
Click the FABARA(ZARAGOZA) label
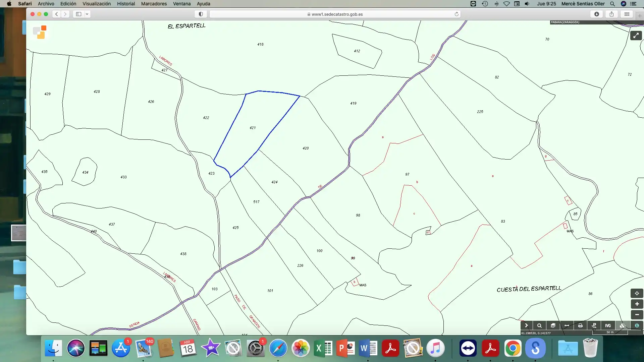[x=565, y=22]
